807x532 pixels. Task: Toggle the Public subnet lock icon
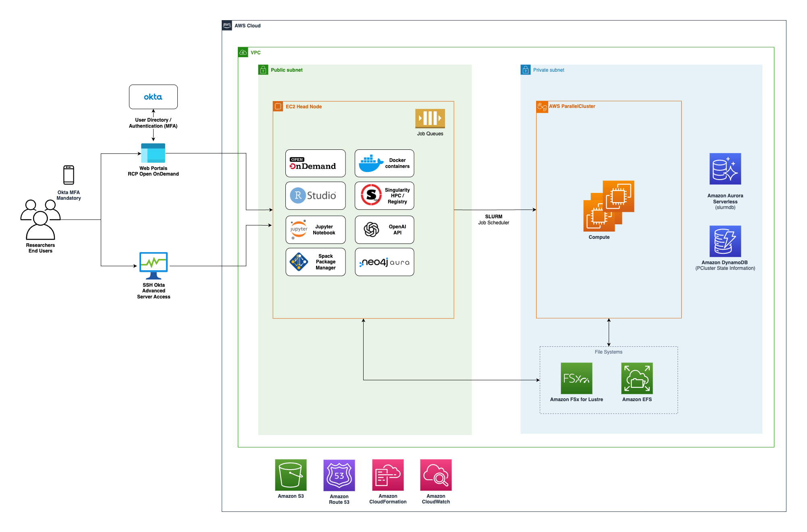[263, 69]
